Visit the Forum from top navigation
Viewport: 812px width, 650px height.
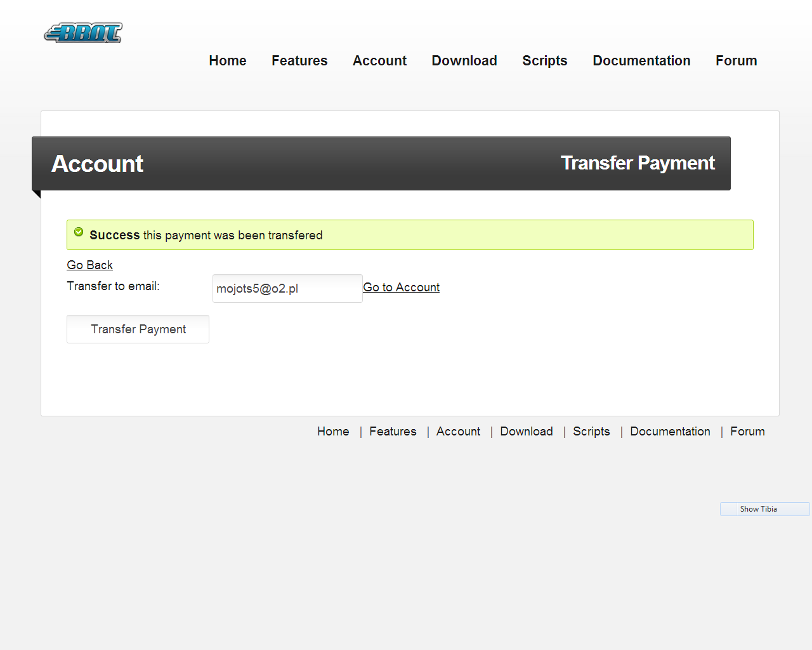coord(736,61)
